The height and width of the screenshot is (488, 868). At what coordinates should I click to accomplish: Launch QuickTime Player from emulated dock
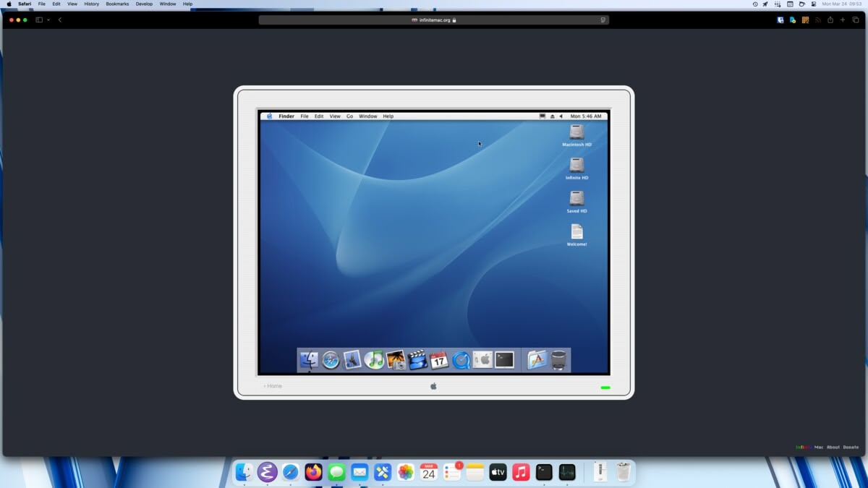click(x=461, y=360)
